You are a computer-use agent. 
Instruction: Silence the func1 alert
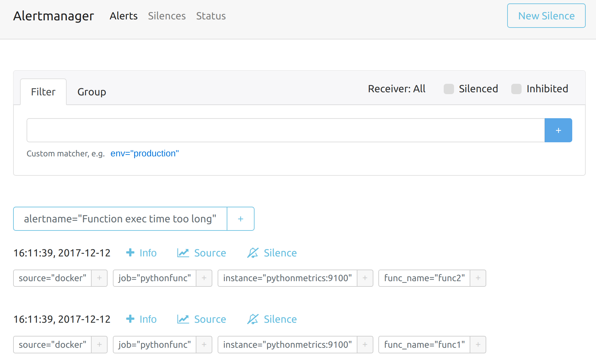tap(272, 319)
